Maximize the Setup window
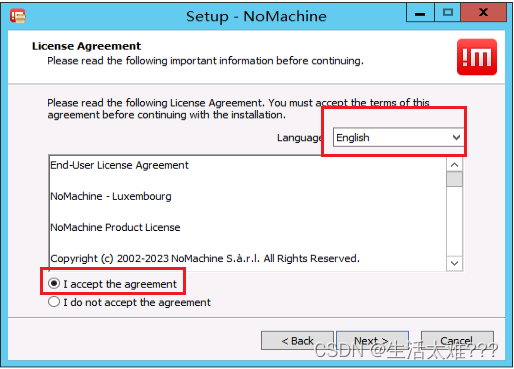514x369 pixels. point(447,13)
